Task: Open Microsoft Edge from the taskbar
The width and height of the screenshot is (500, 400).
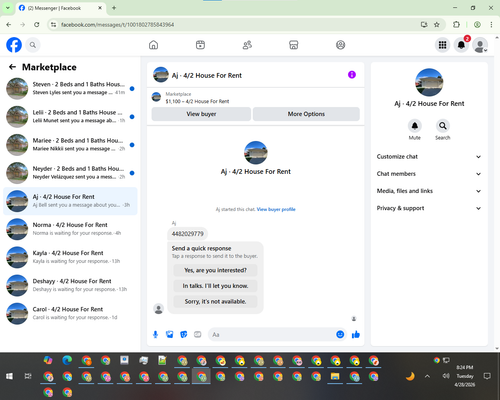Action: (67, 360)
